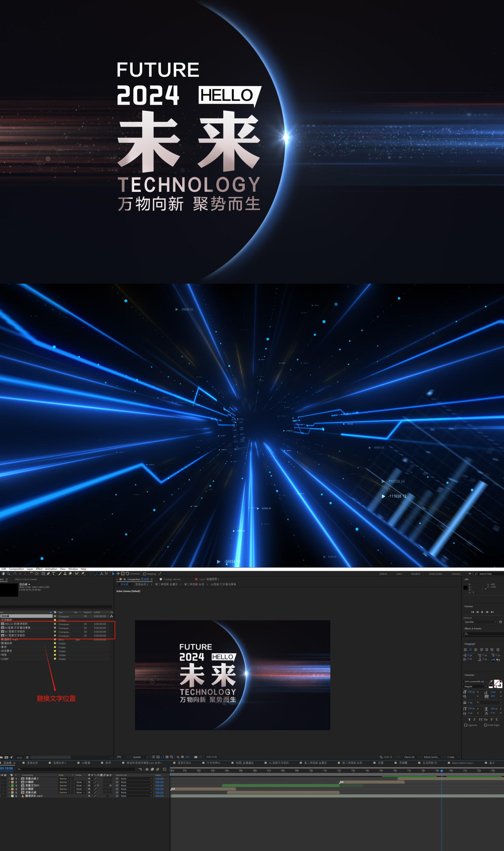Delete selected item with project trash icon
The image size is (504, 851).
[27, 757]
